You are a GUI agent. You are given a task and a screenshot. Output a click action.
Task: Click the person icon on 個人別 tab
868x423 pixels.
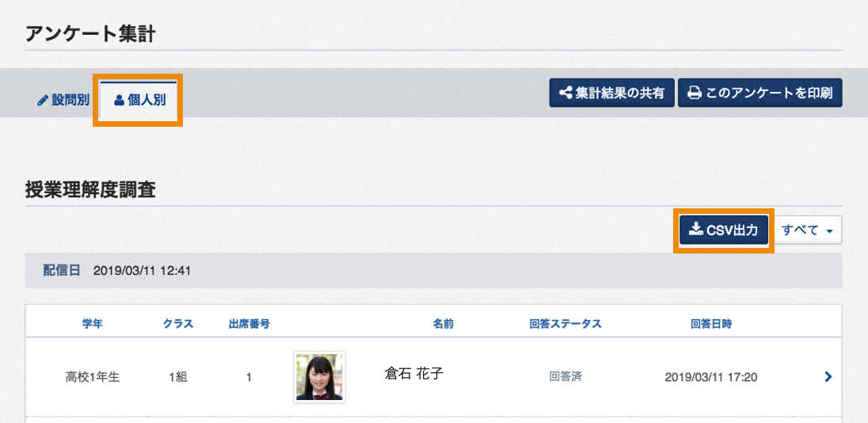tap(119, 101)
